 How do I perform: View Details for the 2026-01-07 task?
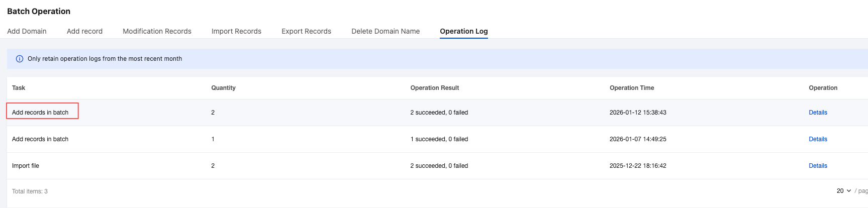click(x=818, y=139)
